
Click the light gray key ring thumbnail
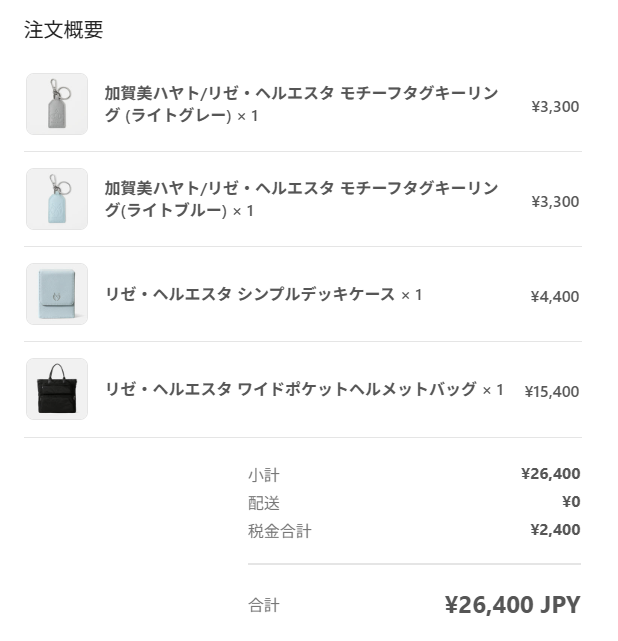[x=57, y=104]
